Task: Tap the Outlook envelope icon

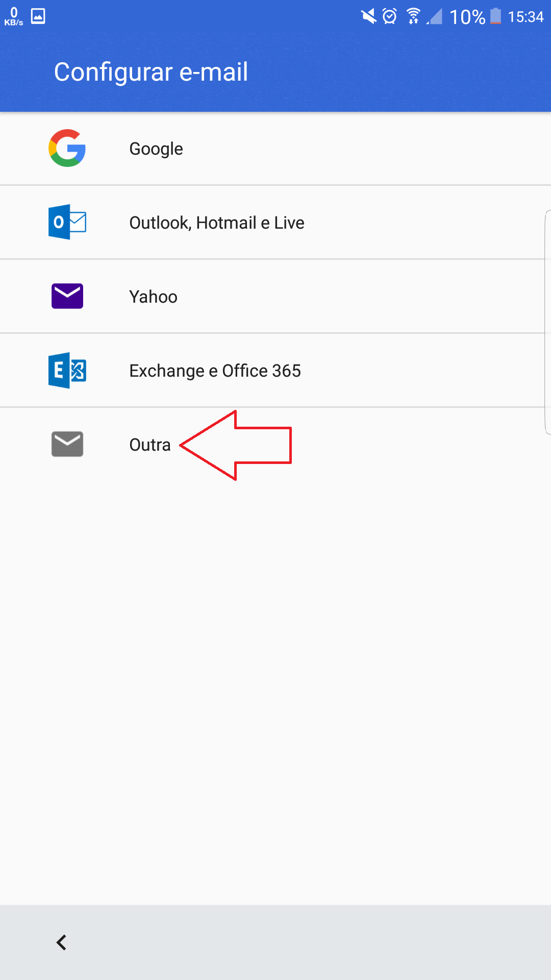Action: (67, 222)
